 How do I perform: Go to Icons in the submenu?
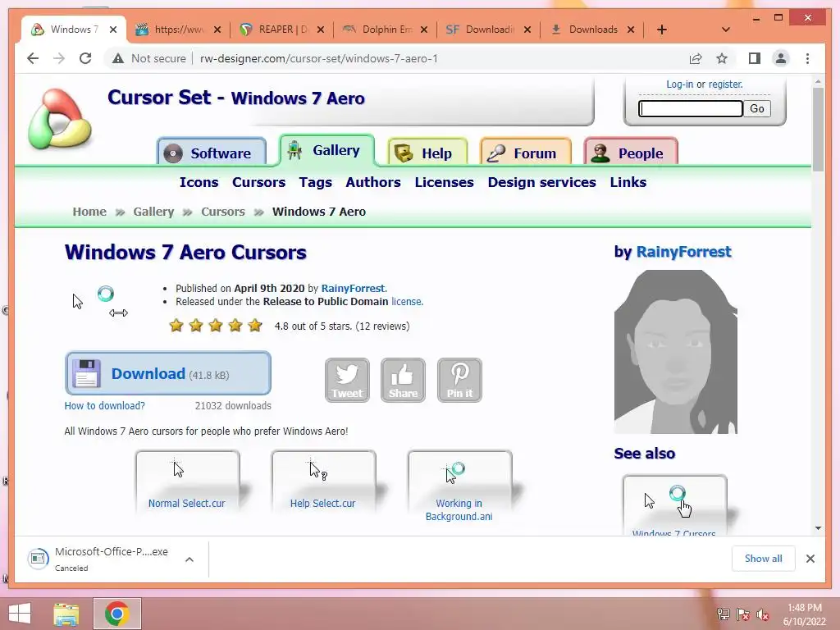(199, 182)
